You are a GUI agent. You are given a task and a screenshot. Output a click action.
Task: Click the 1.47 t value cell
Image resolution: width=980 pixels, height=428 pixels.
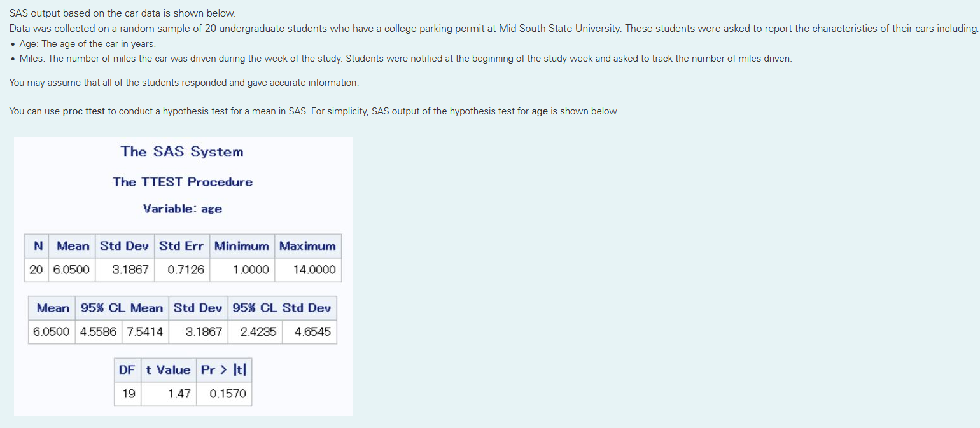point(179,394)
